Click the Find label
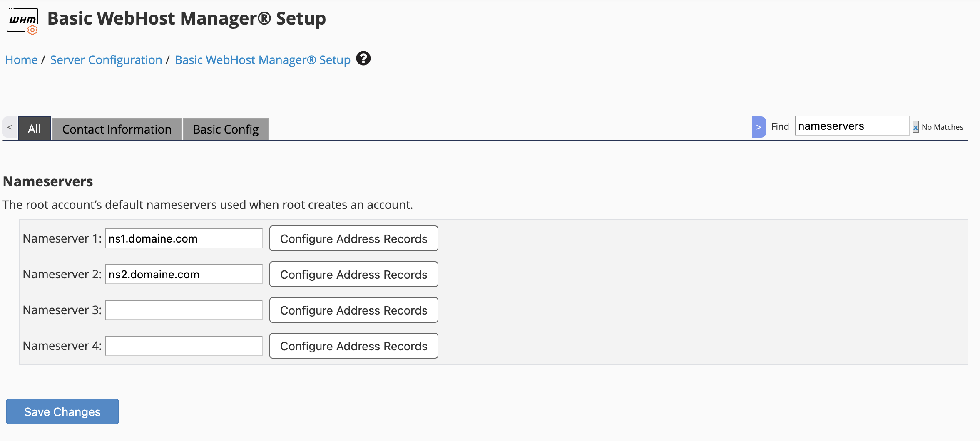This screenshot has height=441, width=980. [x=780, y=126]
